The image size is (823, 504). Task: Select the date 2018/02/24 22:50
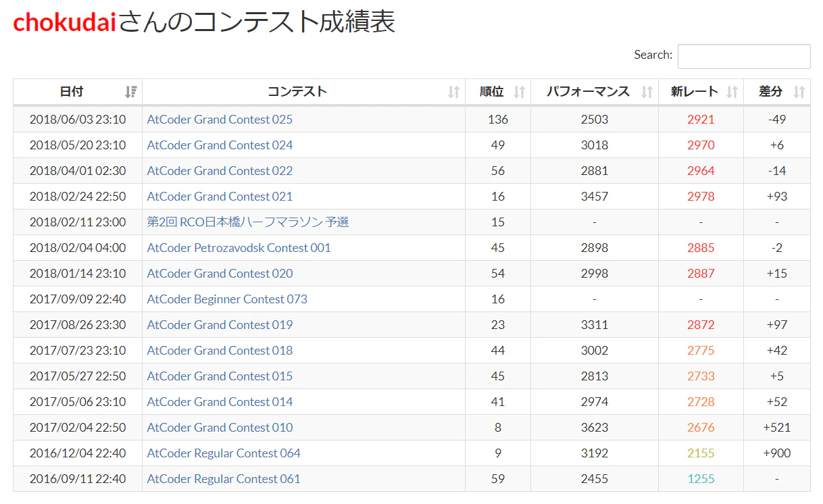click(x=78, y=197)
